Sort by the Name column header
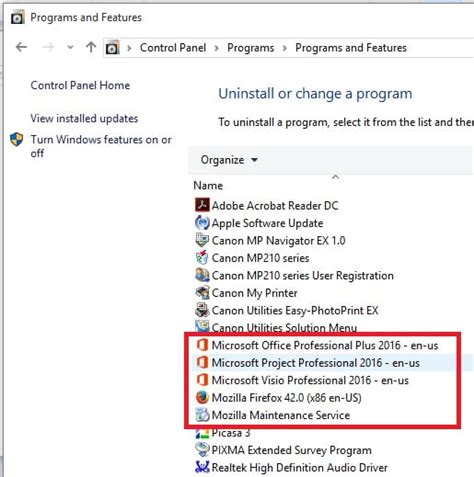 (208, 185)
